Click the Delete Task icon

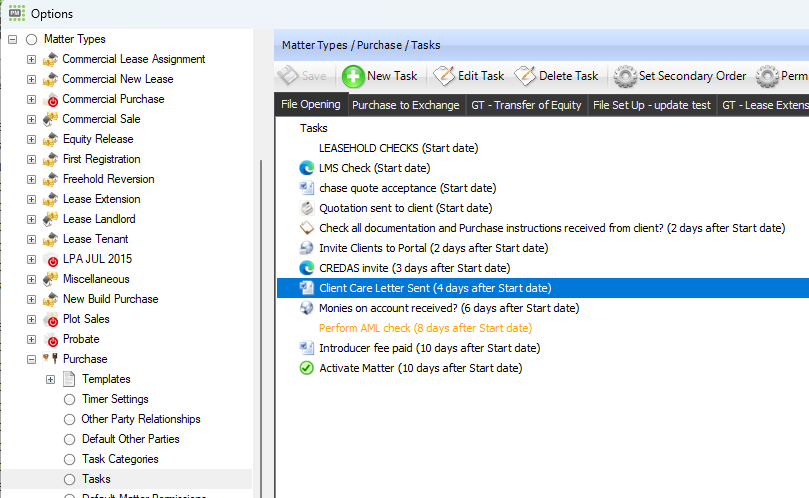525,76
